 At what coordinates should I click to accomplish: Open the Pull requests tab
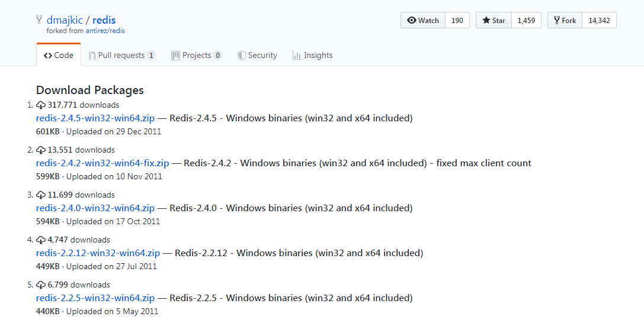click(x=122, y=56)
